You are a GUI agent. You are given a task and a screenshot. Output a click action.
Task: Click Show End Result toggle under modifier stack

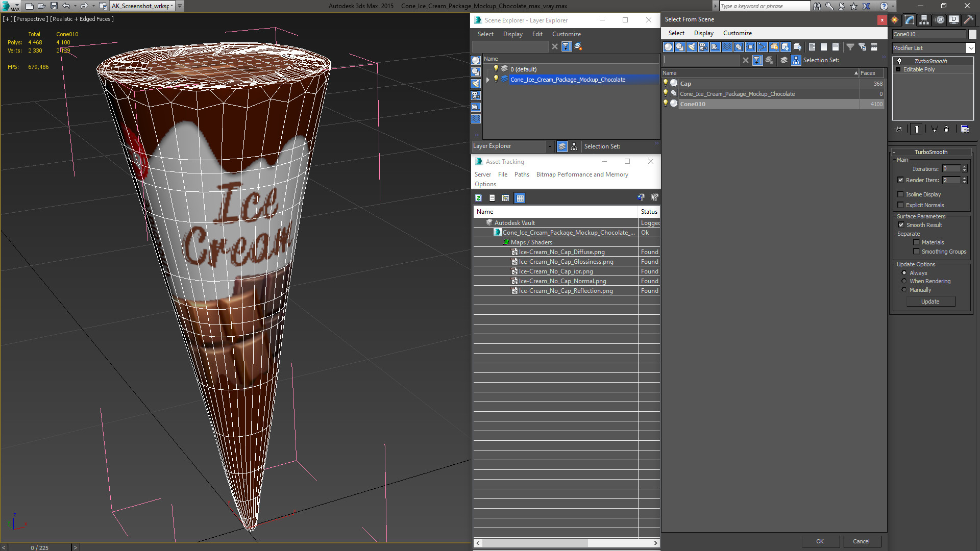click(917, 129)
